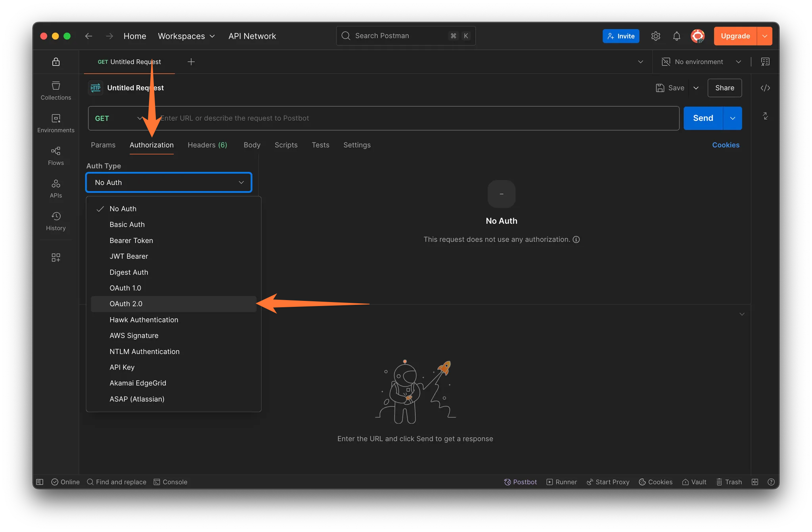Go forward with the right arrow

point(109,36)
